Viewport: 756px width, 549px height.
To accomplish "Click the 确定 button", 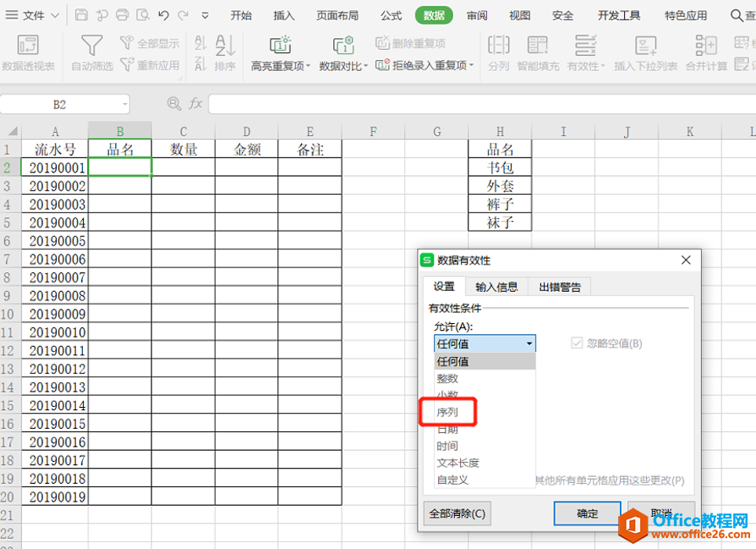I will click(x=587, y=513).
